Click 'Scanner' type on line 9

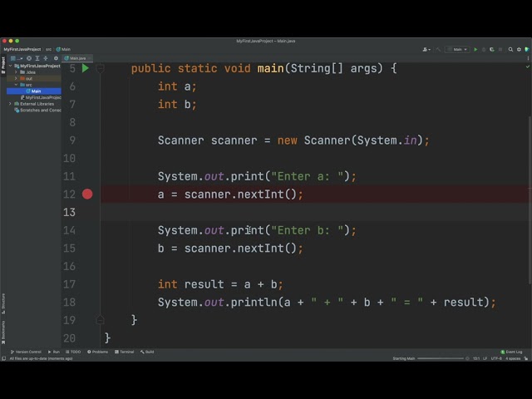180,140
